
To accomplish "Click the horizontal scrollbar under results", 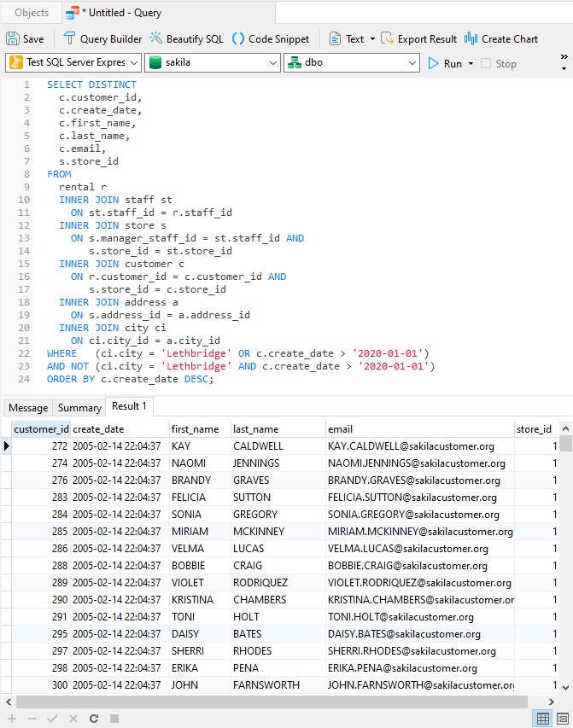I will pyautogui.click(x=273, y=701).
